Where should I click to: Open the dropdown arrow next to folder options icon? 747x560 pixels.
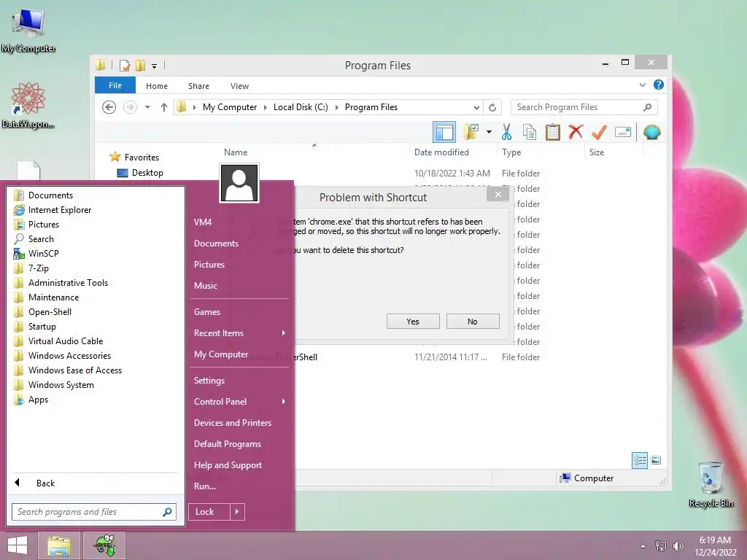click(x=489, y=132)
